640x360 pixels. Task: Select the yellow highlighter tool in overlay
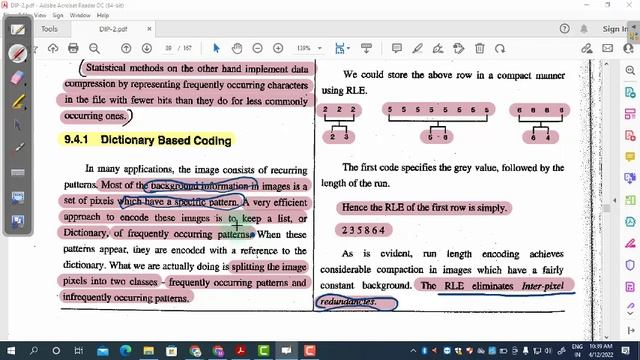click(x=18, y=102)
